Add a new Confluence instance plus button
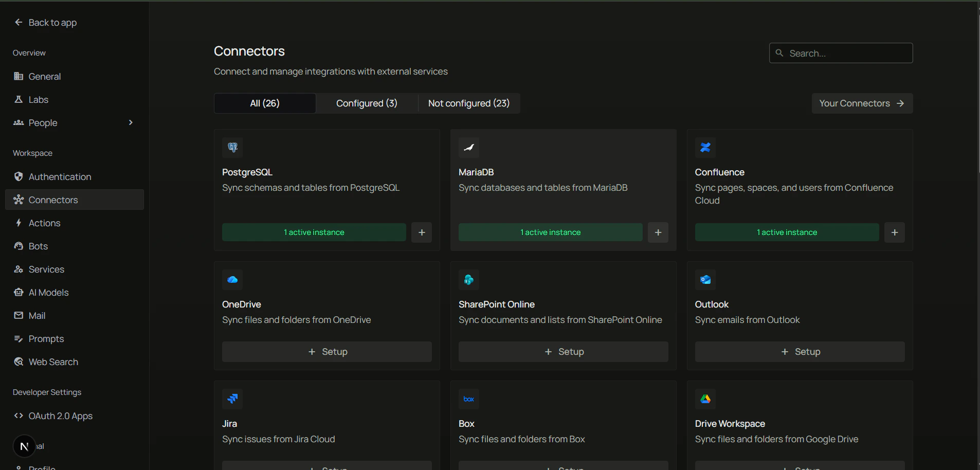980x470 pixels. [x=895, y=232]
